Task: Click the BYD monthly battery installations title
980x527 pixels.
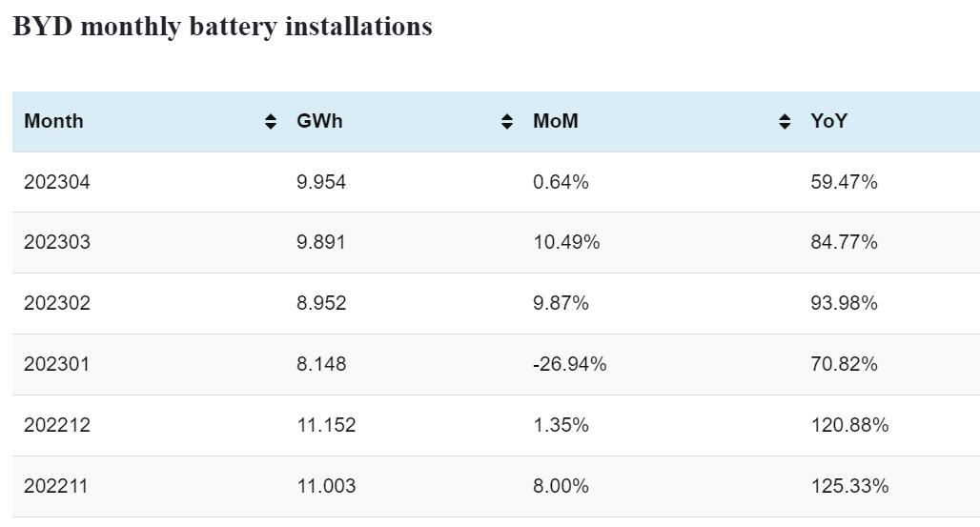Action: [x=222, y=27]
